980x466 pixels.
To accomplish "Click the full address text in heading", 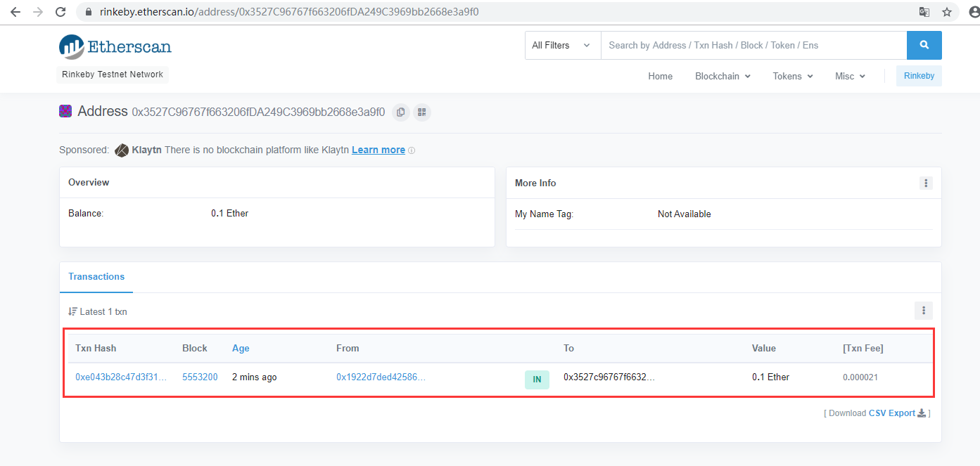I will [x=258, y=112].
